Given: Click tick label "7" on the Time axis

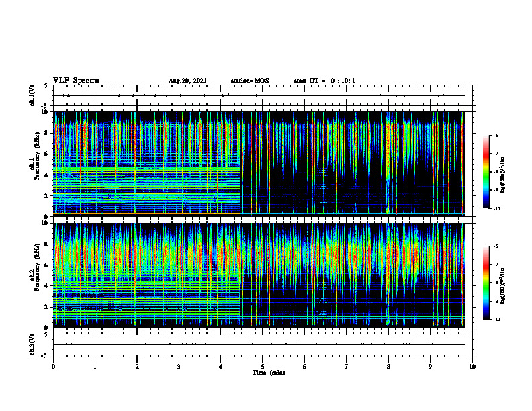Looking at the screenshot, I should point(347,367).
